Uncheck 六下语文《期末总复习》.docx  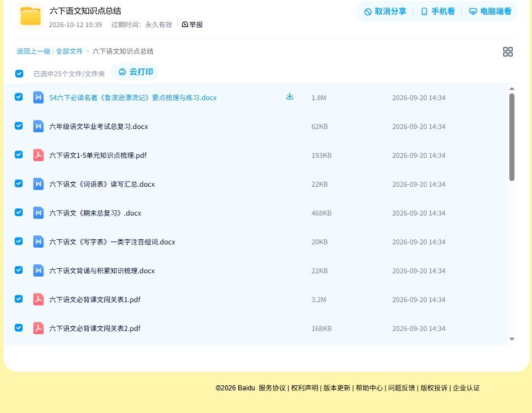pos(19,212)
